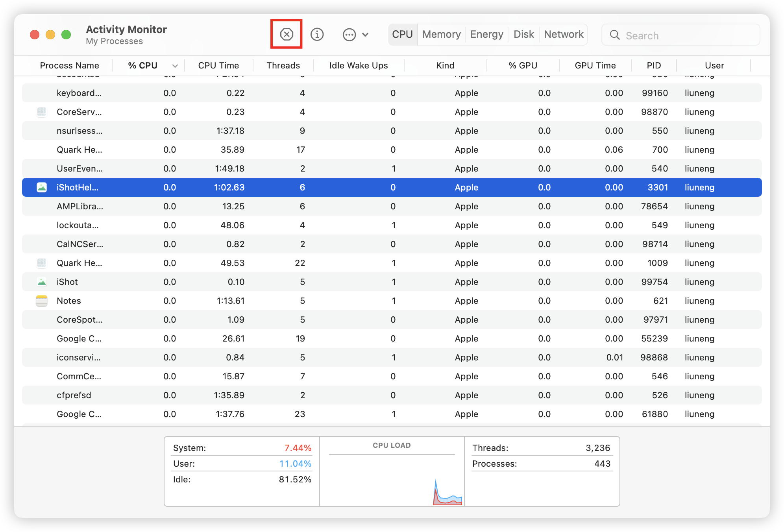Sort by the % GPU column header

tap(523, 65)
